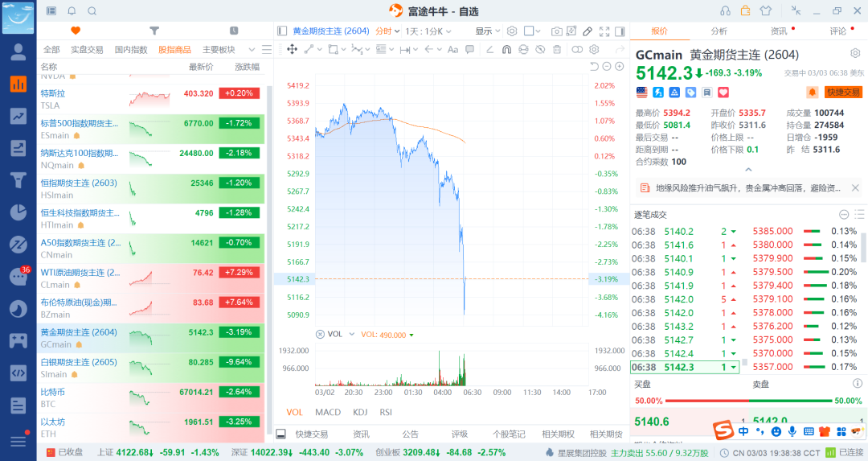Open the VOL indicator dropdown arrow
This screenshot has width=868, height=461.
coord(351,334)
